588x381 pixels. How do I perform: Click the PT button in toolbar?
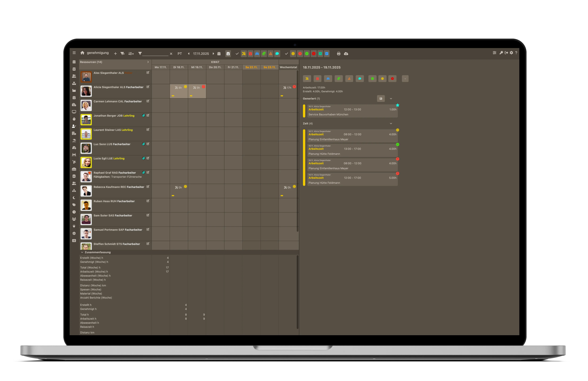point(180,54)
